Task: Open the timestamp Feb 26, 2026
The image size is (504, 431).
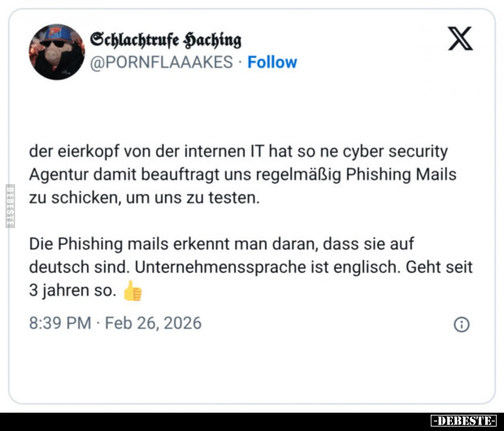Action: 153,323
